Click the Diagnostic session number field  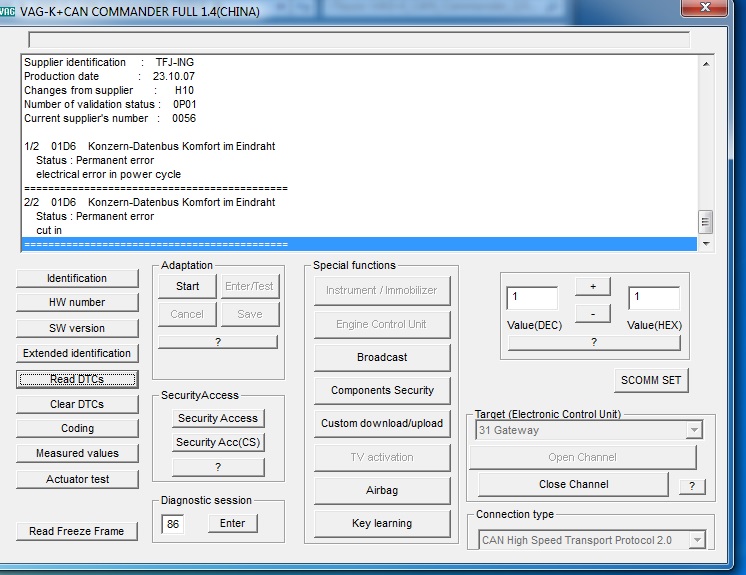(173, 523)
